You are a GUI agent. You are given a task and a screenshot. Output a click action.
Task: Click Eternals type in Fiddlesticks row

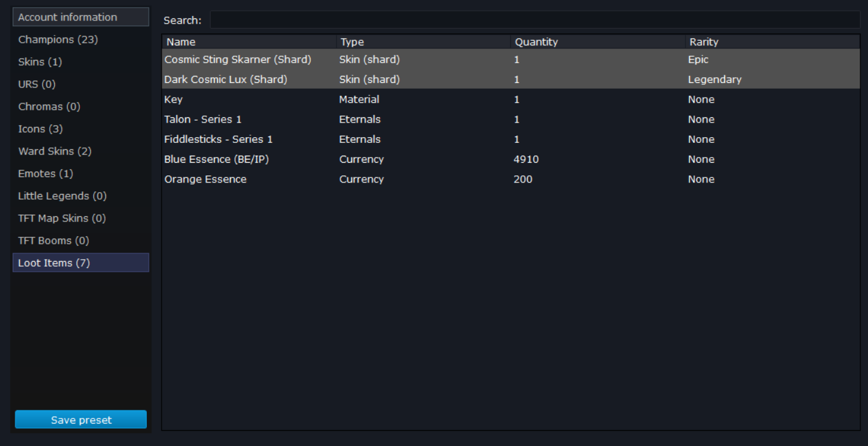(360, 139)
